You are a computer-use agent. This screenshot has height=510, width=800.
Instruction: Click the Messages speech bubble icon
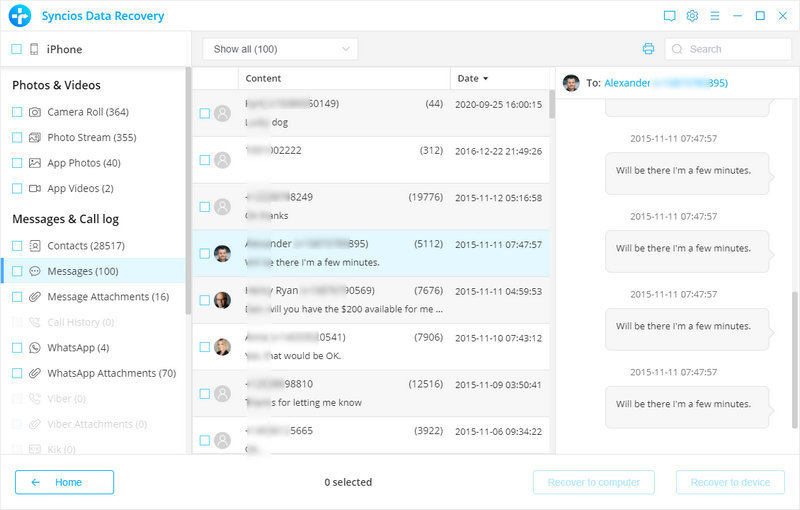click(x=35, y=271)
